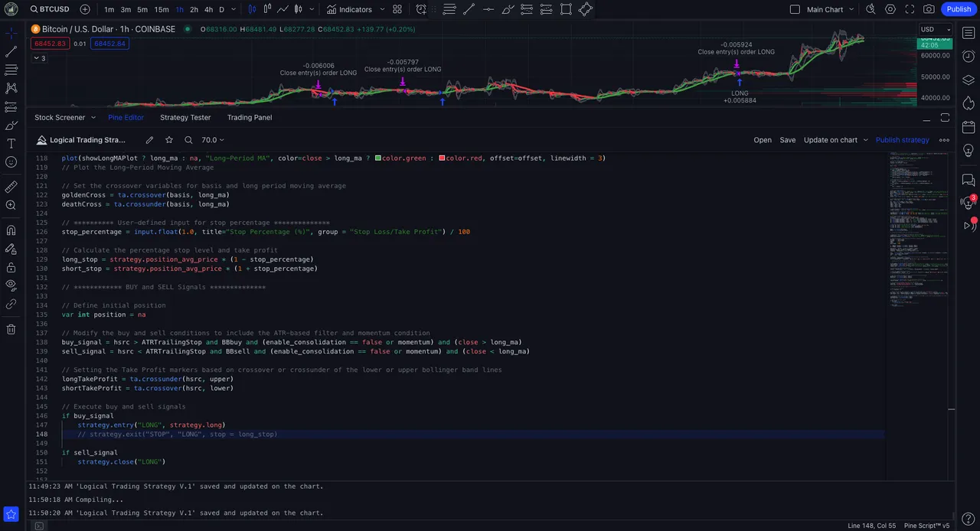Select the 15m timeframe

(162, 9)
